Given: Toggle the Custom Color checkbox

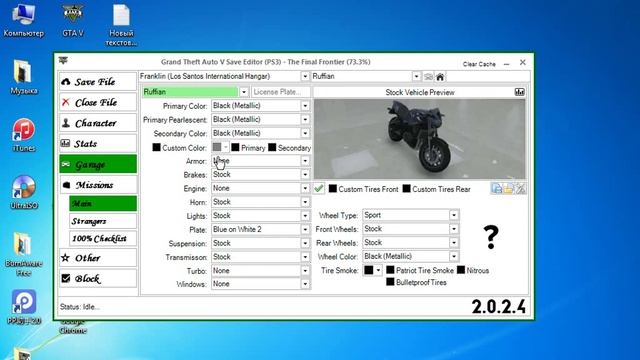Looking at the screenshot, I should (x=156, y=147).
